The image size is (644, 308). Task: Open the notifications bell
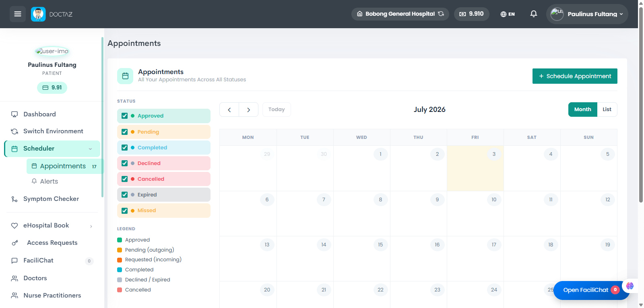pyautogui.click(x=534, y=14)
